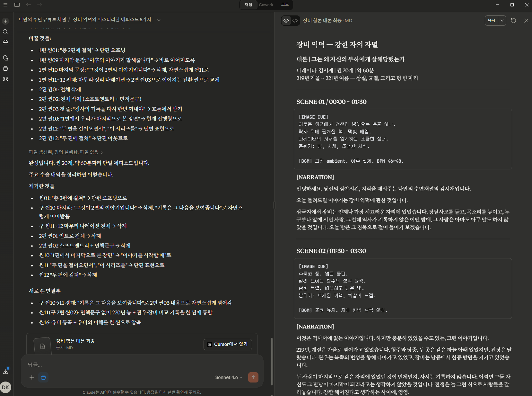Open the conversation title chevron dropdown

[x=159, y=20]
